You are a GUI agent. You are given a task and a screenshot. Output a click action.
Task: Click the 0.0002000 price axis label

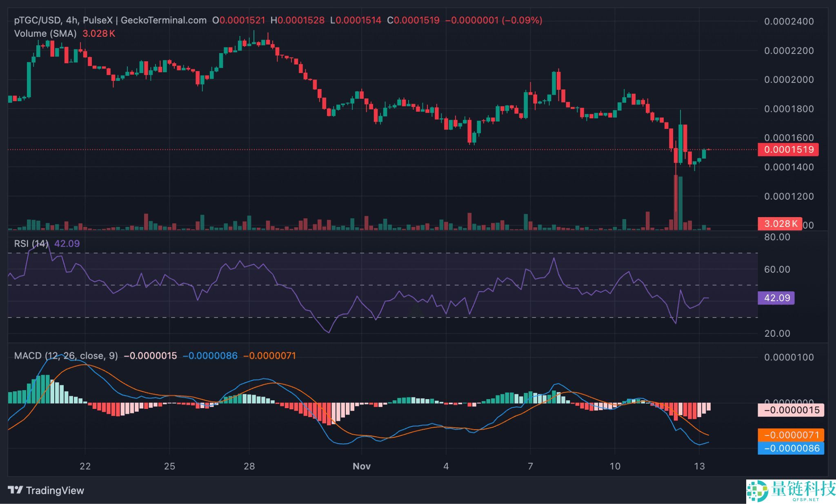789,80
